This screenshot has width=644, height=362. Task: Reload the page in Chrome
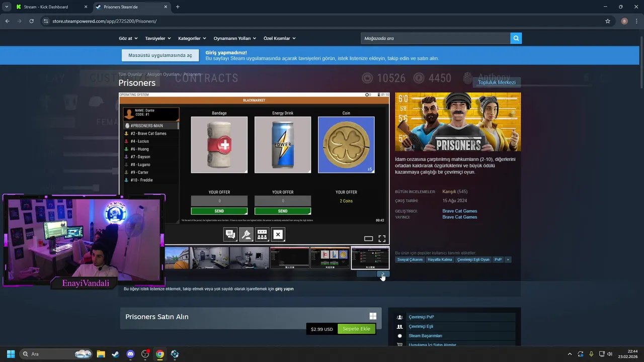(x=31, y=21)
